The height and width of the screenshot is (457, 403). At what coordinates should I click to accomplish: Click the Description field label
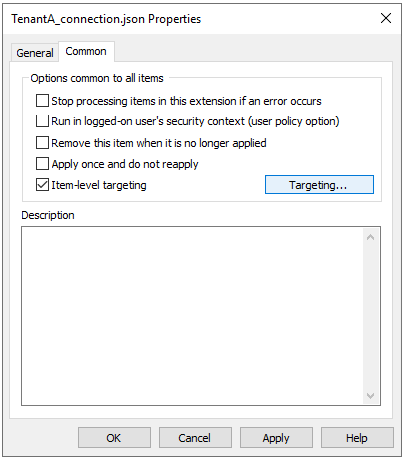click(x=48, y=215)
